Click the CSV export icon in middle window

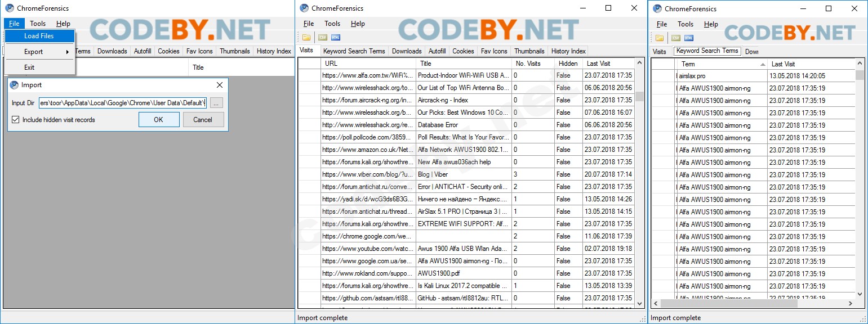[x=323, y=38]
